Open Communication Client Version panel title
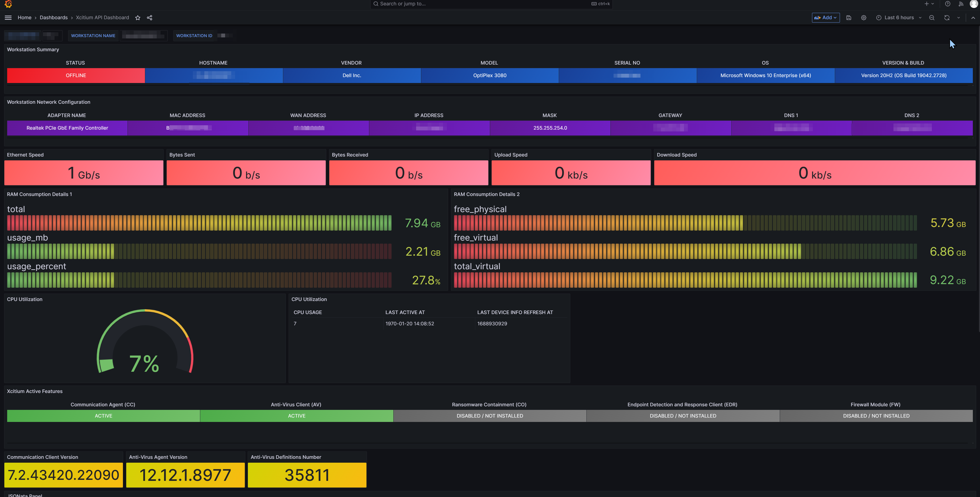This screenshot has width=980, height=497. click(x=42, y=457)
